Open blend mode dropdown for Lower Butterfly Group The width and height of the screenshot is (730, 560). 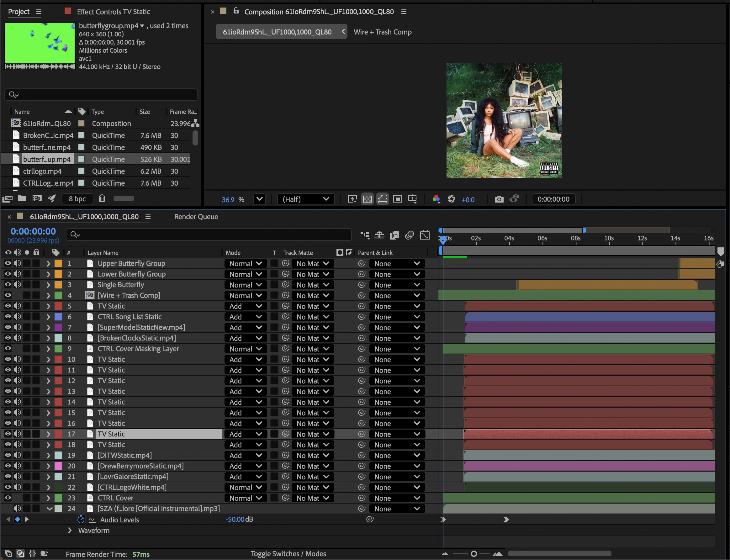(245, 274)
